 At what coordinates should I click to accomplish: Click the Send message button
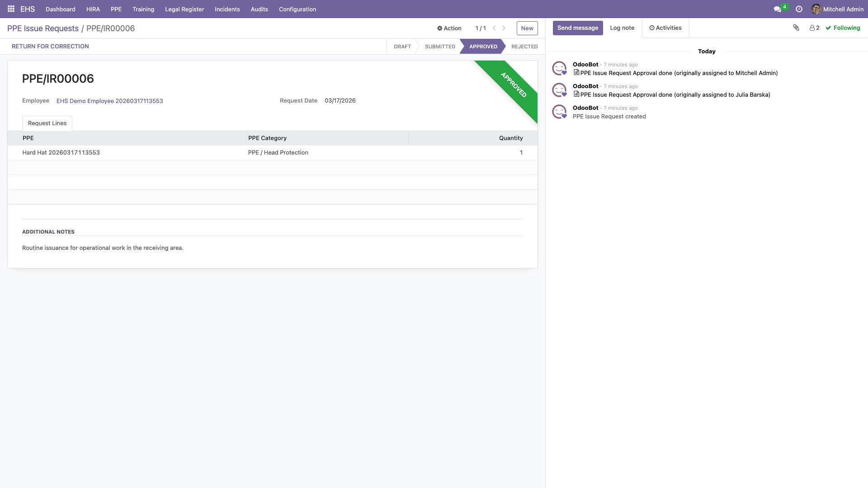(x=577, y=28)
